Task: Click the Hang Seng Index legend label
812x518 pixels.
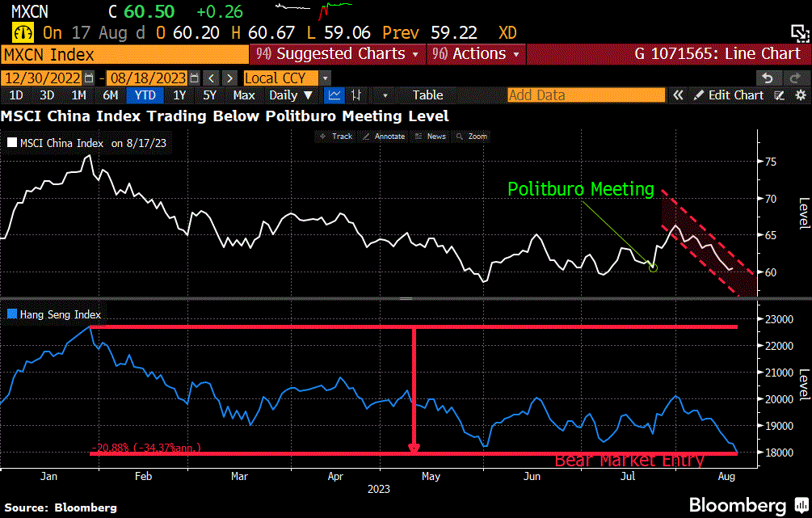Action: (60, 314)
